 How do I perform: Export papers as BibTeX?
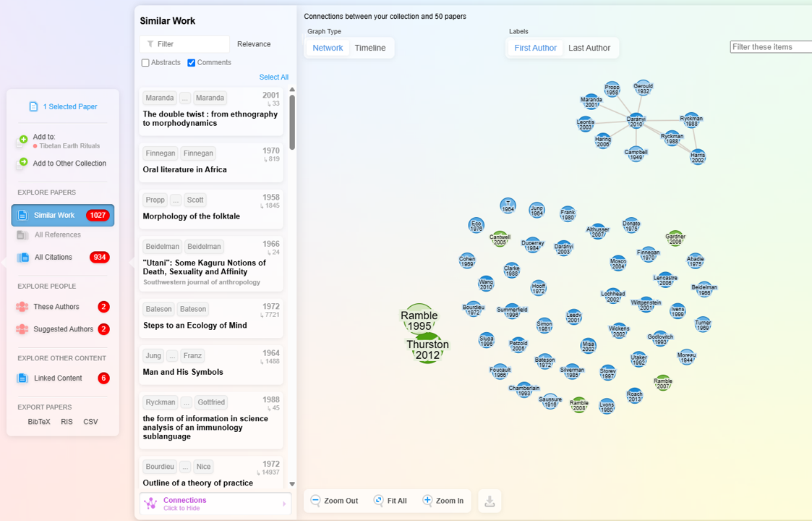coord(39,421)
